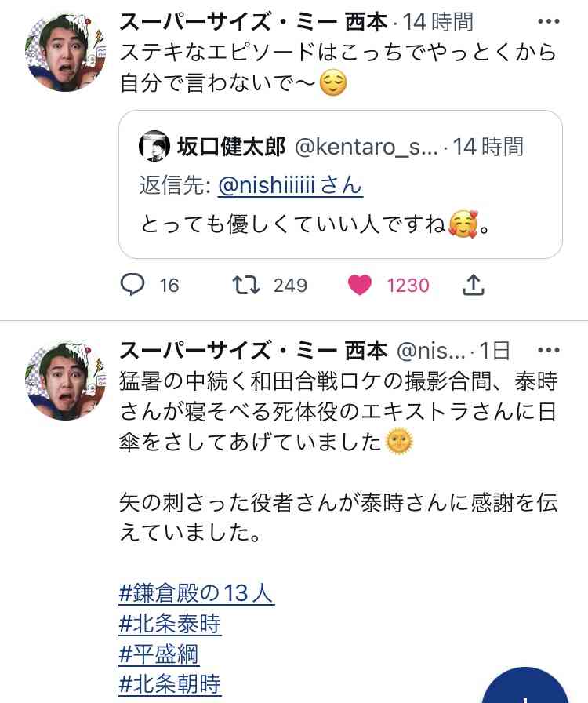The height and width of the screenshot is (703, 588).
Task: Click the 1230 likes count
Action: click(x=408, y=285)
